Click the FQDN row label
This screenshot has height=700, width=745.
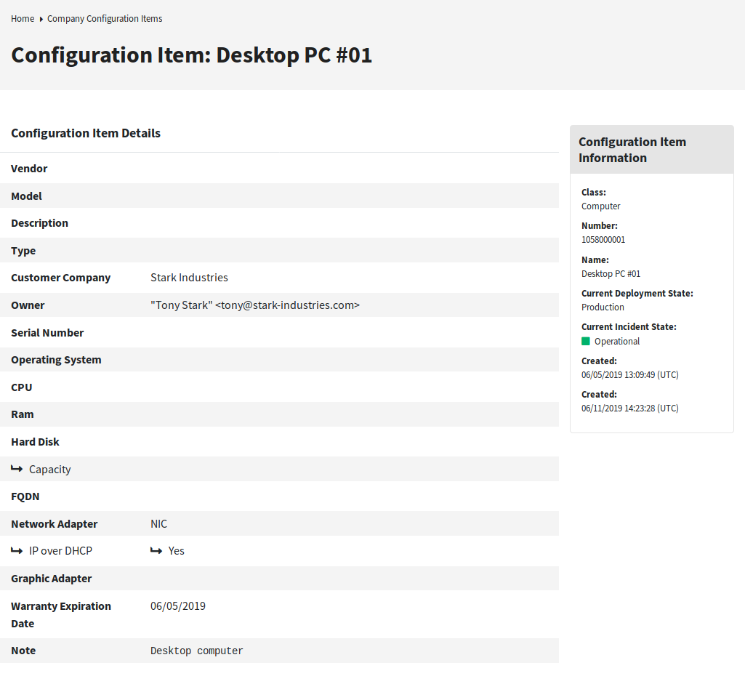25,496
